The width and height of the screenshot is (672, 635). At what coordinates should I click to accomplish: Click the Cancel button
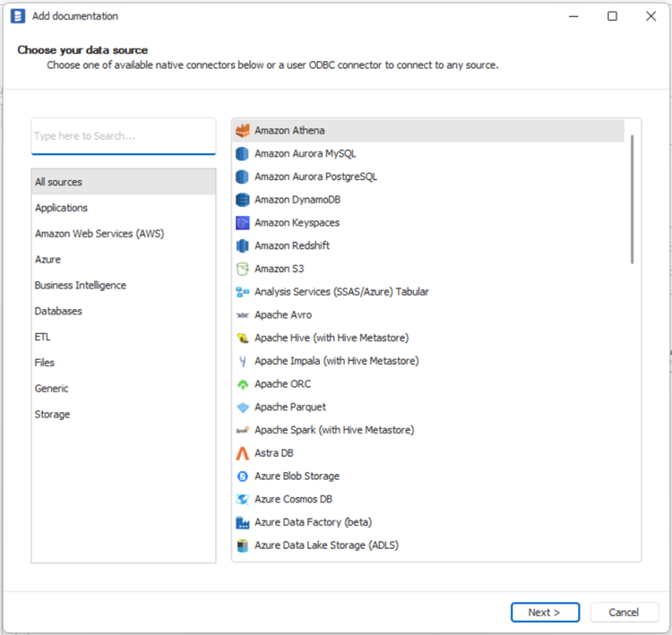624,613
